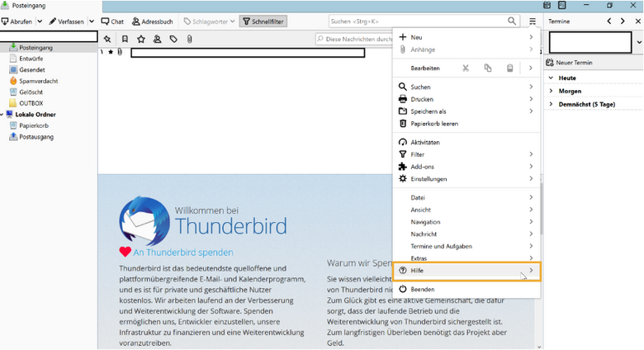Screen dimensions: 644x350
Task: Click the paste clipboard icon in menu
Action: click(x=509, y=69)
